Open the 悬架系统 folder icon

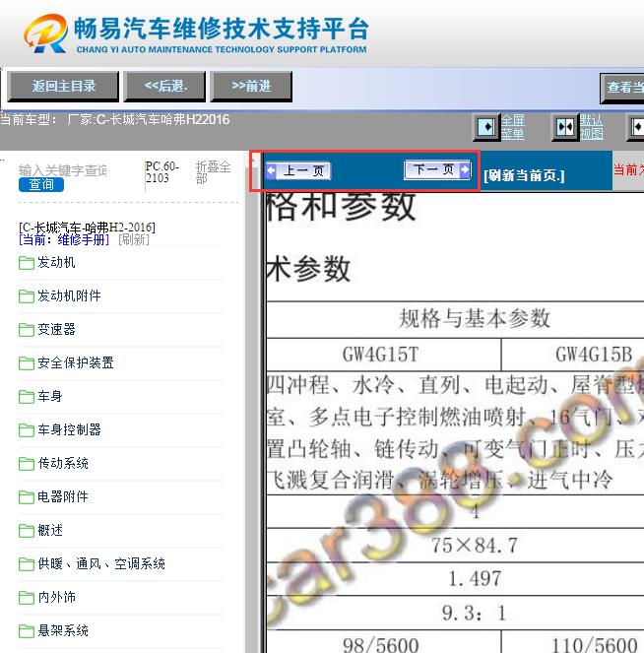click(x=27, y=631)
